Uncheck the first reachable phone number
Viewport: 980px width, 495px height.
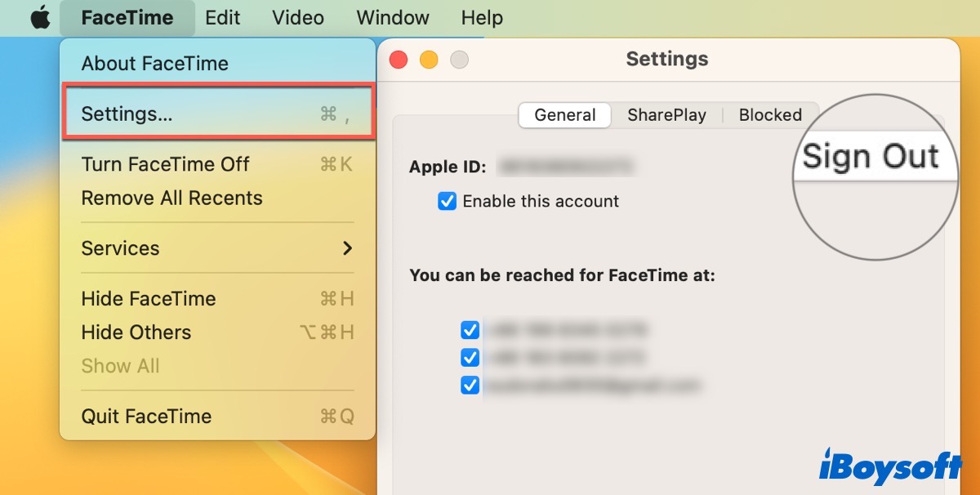point(470,330)
